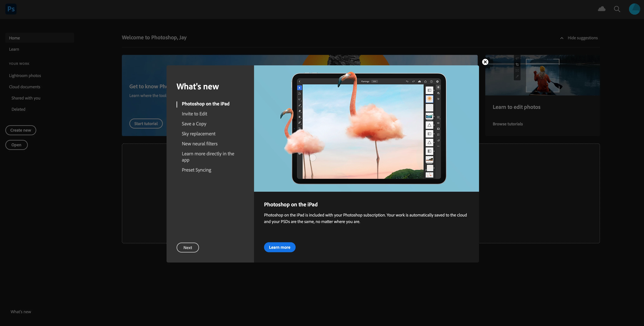Viewport: 644px width, 326px height.
Task: Select Invite to Edit feature
Action: [194, 114]
